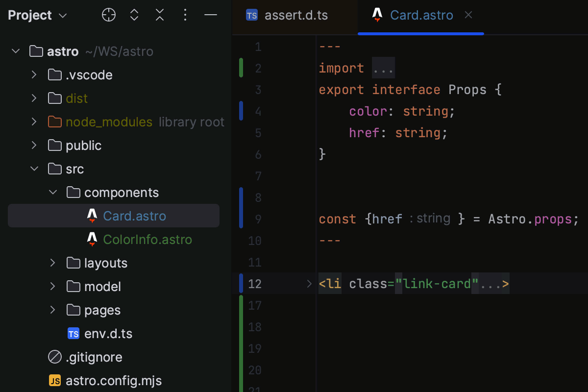Expand all nodes with the expand-all icon

pyautogui.click(x=134, y=15)
